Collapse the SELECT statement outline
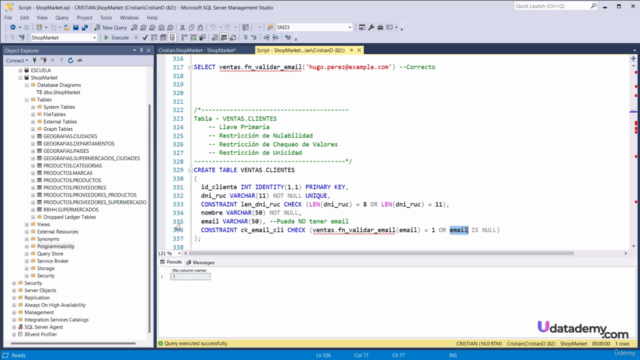The image size is (640, 360). (x=190, y=67)
